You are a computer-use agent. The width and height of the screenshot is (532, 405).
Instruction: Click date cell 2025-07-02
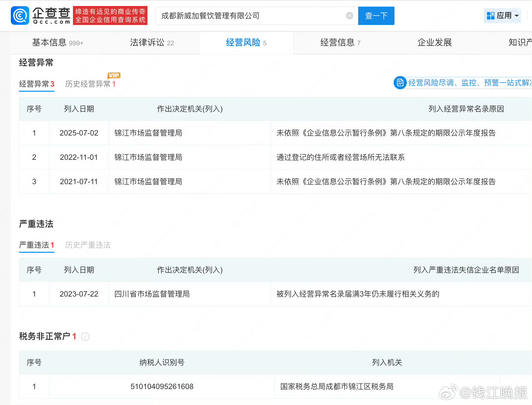tap(79, 133)
